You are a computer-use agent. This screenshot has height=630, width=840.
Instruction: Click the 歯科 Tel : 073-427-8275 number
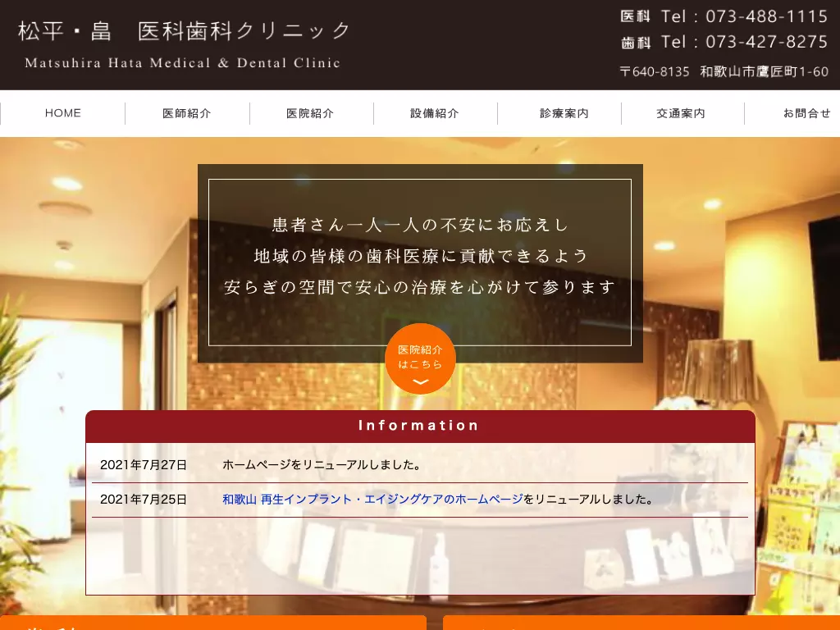point(724,42)
